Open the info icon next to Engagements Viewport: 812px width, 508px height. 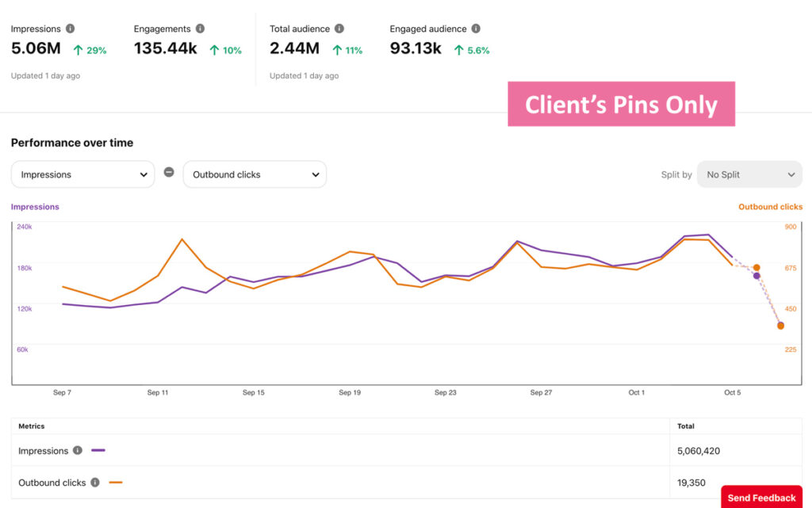[x=200, y=29]
